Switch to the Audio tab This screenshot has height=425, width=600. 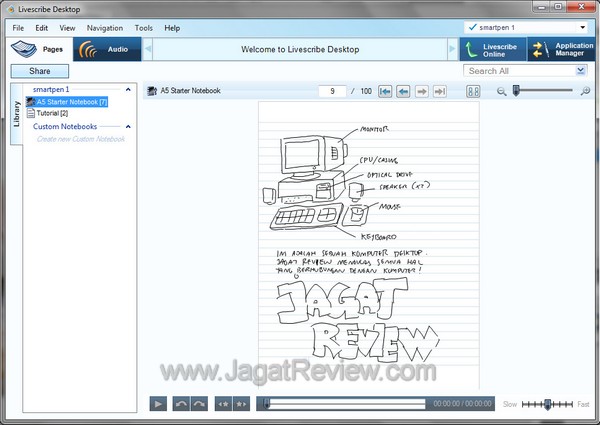(x=106, y=48)
